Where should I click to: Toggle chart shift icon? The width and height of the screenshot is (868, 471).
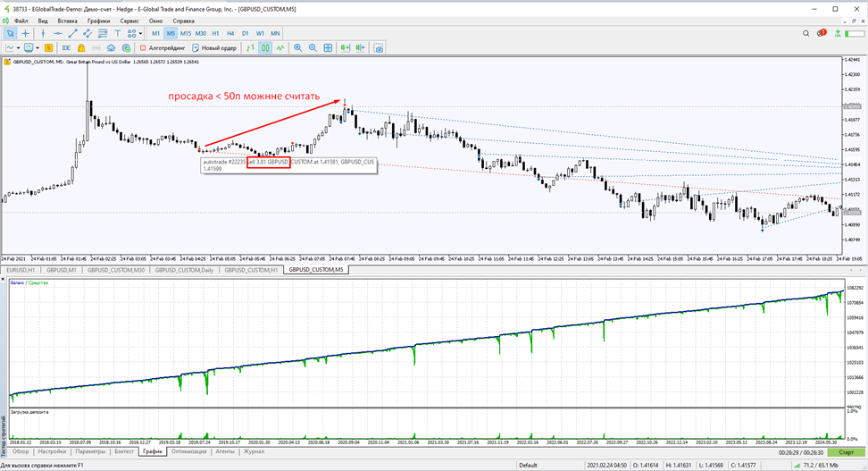(361, 48)
